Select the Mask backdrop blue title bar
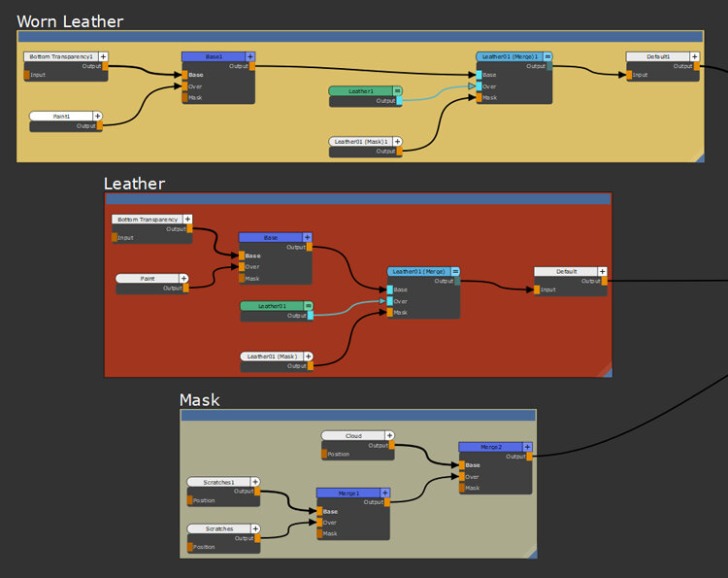728x578 pixels. [357, 415]
